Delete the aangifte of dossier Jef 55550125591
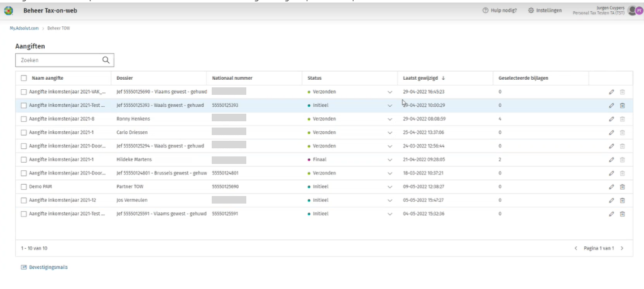644x289 pixels. 622,214
